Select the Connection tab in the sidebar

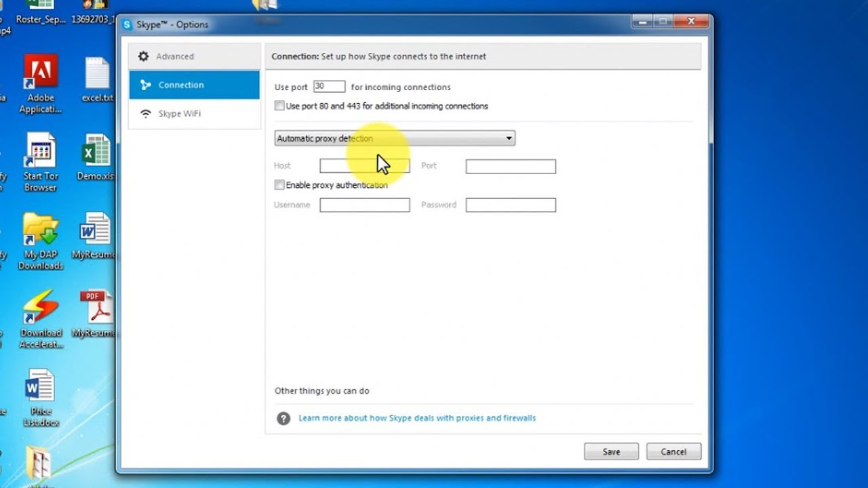pos(194,85)
